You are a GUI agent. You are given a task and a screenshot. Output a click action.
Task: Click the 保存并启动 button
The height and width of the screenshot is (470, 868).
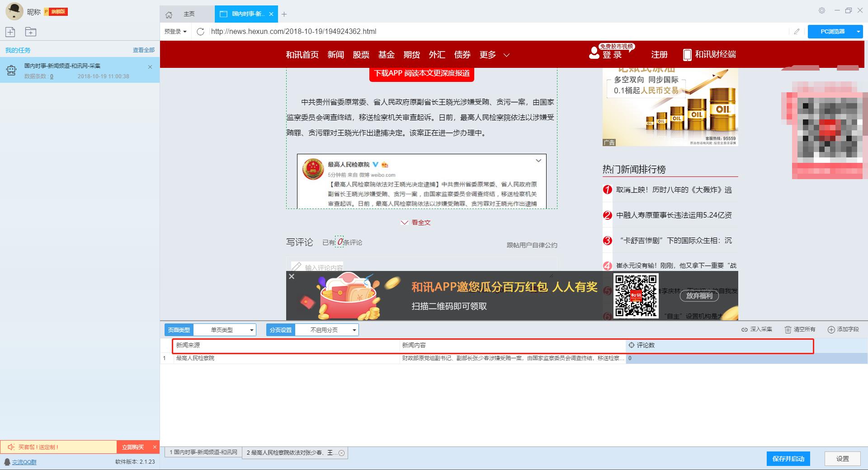click(x=788, y=459)
